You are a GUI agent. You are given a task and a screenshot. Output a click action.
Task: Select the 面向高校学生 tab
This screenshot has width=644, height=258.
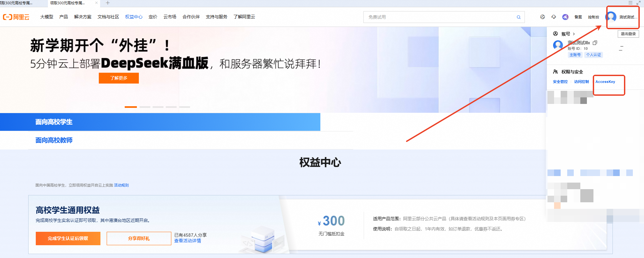tap(160, 122)
